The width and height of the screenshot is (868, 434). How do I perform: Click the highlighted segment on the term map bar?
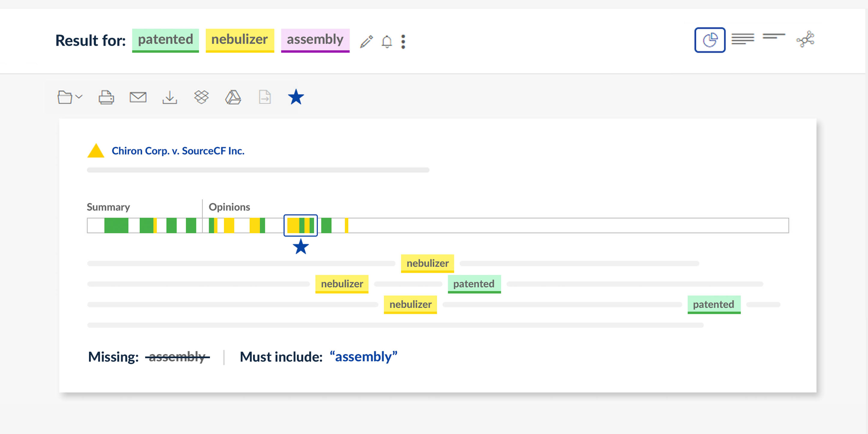click(301, 225)
